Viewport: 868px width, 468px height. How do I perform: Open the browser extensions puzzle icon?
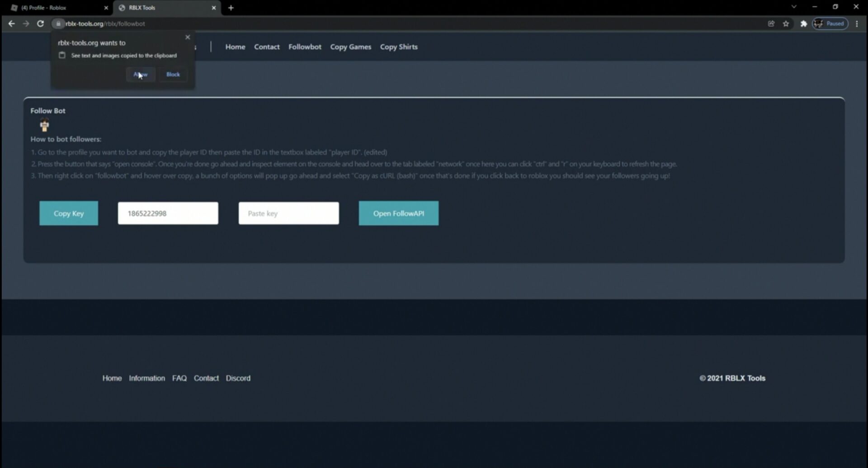(804, 24)
